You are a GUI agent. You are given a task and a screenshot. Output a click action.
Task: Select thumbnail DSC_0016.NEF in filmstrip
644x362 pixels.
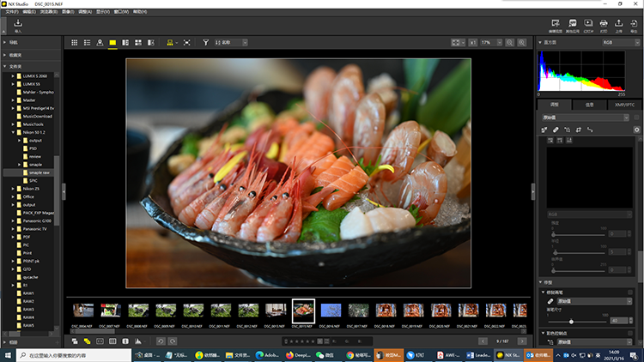pyautogui.click(x=331, y=311)
